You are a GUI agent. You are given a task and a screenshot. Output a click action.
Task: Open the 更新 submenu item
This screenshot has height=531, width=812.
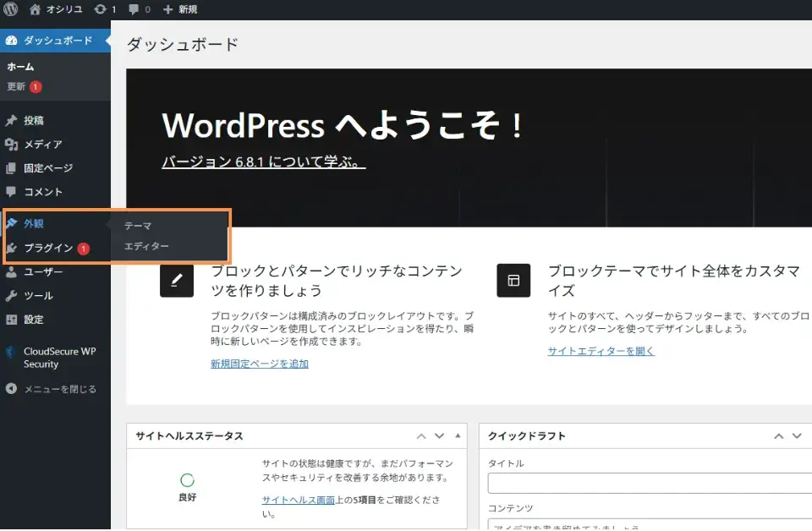(16, 86)
